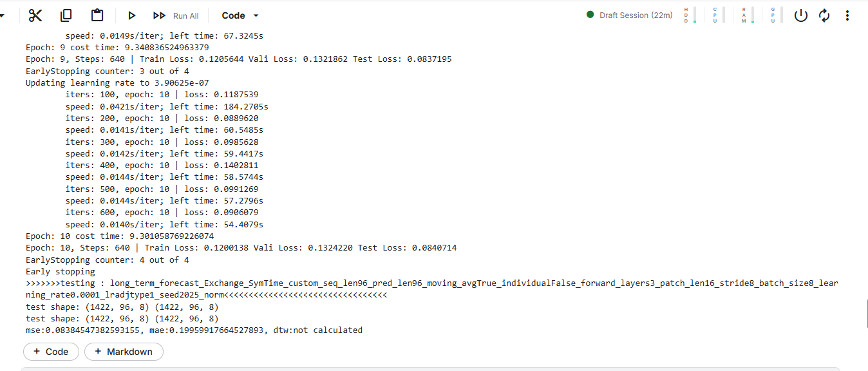This screenshot has width=868, height=371.
Task: Toggle session power button
Action: [x=800, y=15]
